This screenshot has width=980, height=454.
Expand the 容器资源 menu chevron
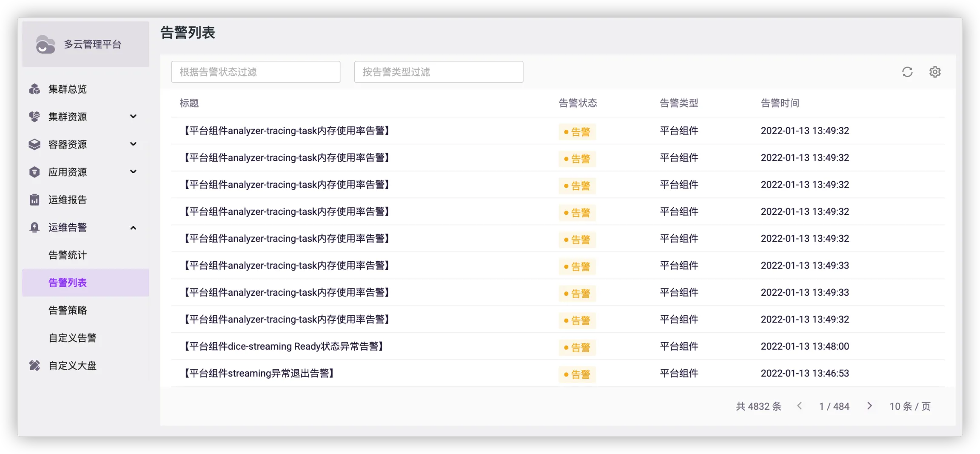coord(133,144)
